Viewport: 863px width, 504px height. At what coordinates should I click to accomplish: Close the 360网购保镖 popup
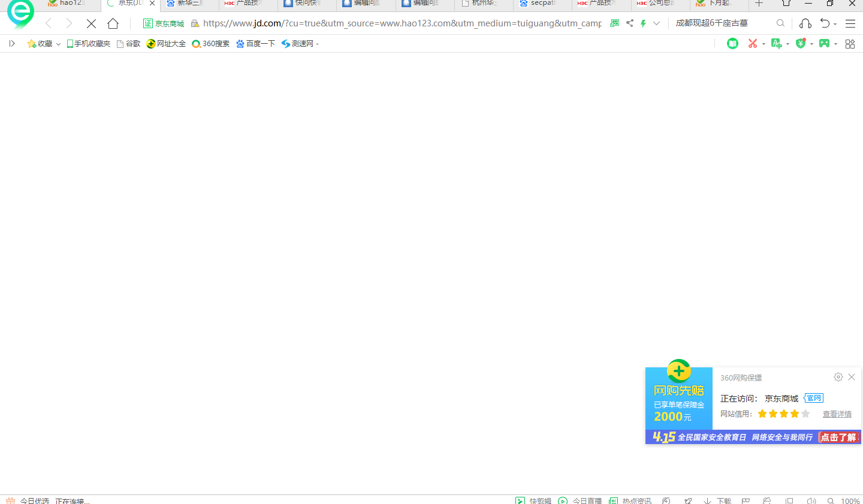852,377
